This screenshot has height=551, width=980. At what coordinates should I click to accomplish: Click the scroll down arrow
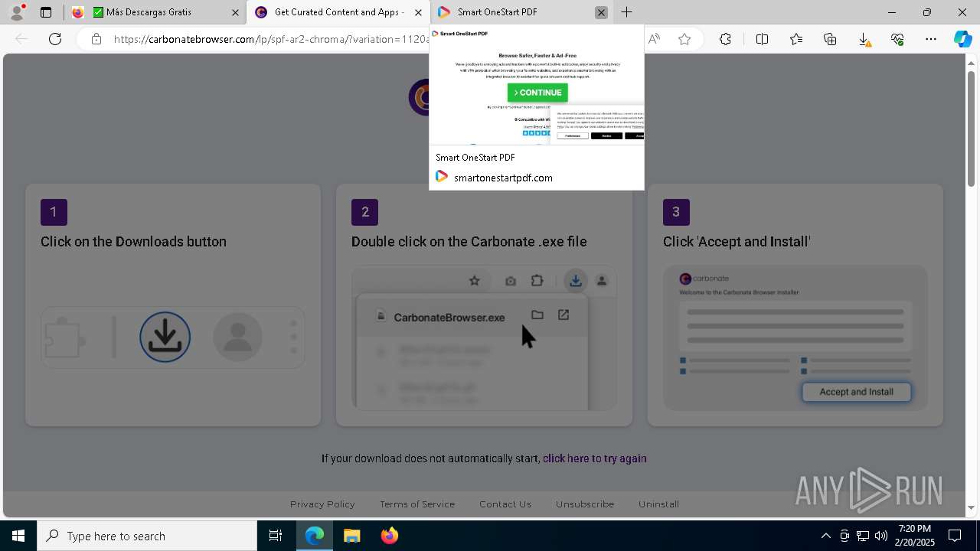[971, 507]
